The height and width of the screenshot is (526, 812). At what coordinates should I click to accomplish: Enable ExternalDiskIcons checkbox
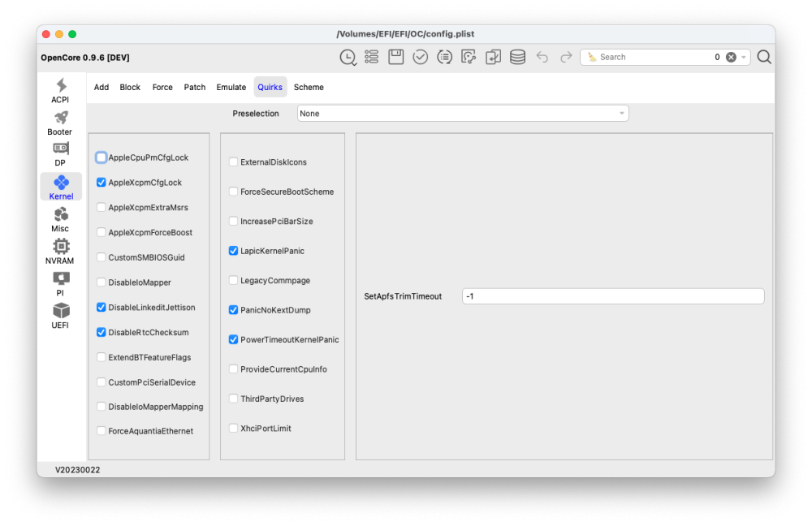[233, 162]
